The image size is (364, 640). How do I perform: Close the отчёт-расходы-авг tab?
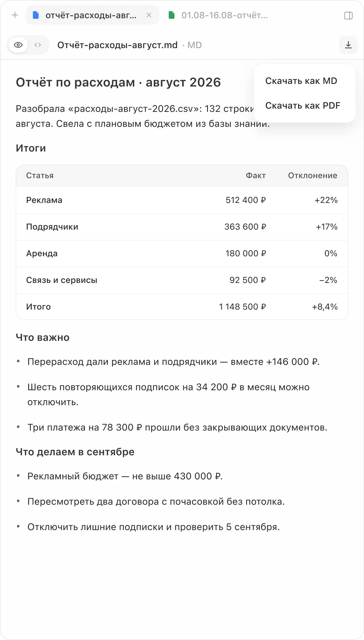(149, 15)
